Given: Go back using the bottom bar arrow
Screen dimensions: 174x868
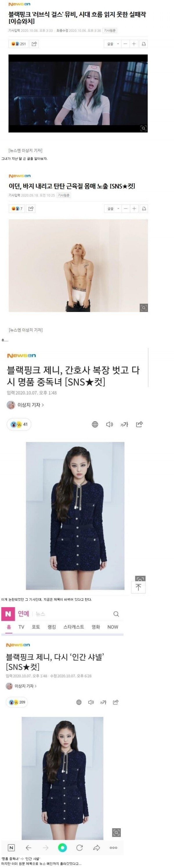Looking at the screenshot, I should coord(29,847).
